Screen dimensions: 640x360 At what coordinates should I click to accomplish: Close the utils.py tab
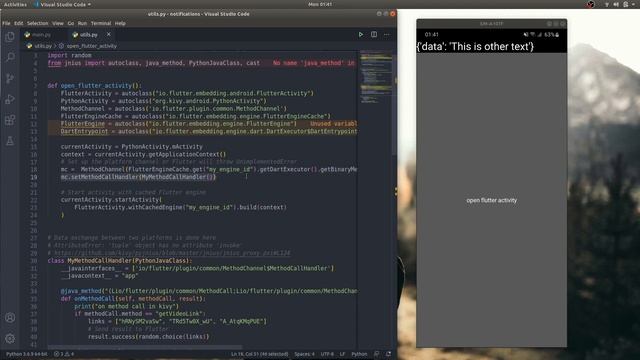click(109, 35)
